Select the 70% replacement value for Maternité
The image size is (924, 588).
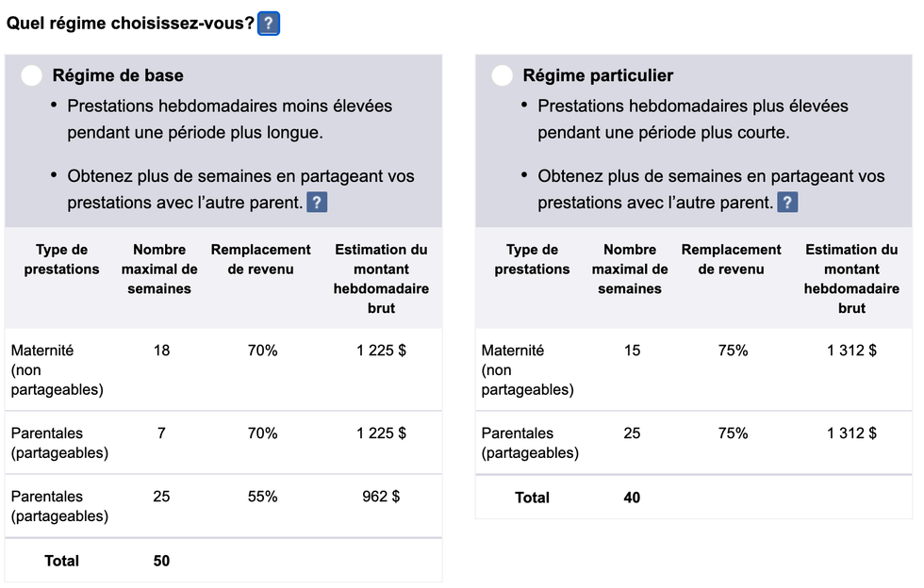click(262, 350)
